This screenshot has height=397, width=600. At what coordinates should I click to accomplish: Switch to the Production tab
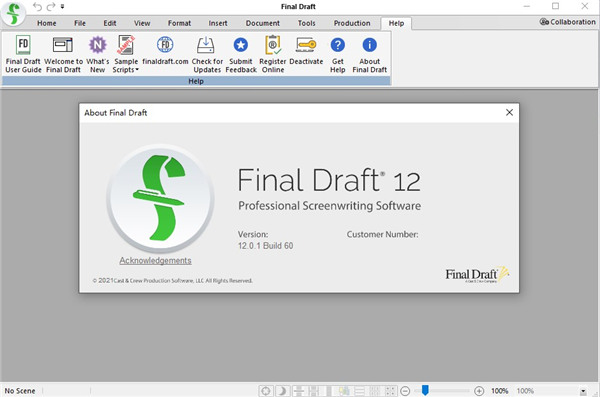tap(352, 23)
